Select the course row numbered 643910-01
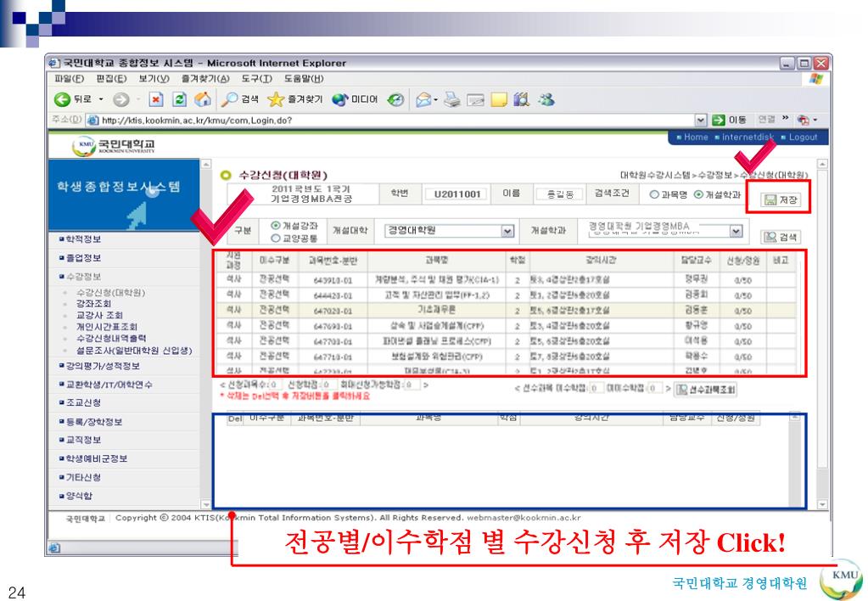The image size is (868, 601). click(505, 280)
